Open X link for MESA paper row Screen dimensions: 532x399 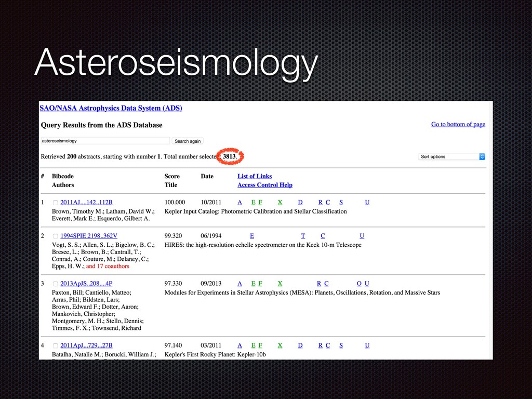(280, 284)
